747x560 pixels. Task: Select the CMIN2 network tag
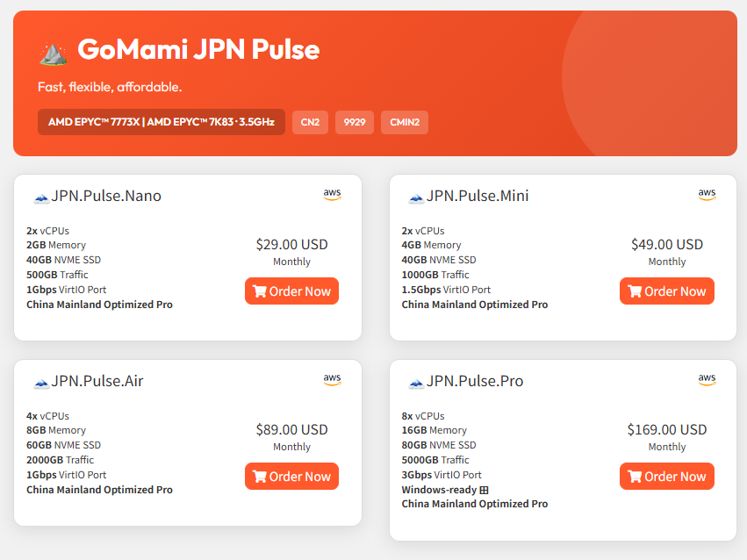click(x=405, y=122)
